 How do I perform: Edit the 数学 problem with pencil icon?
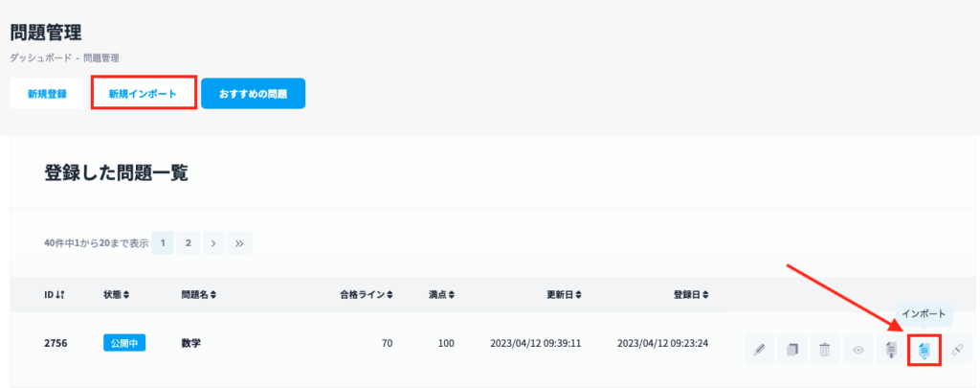point(759,349)
